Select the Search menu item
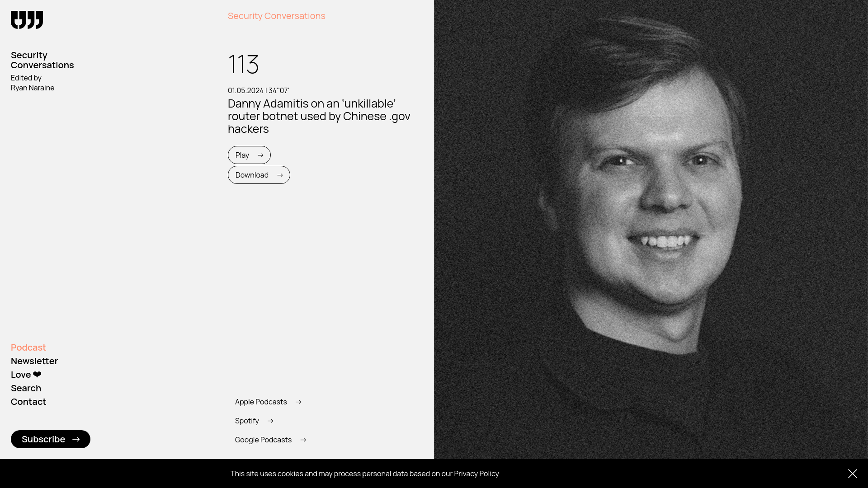This screenshot has height=488, width=868. click(26, 388)
